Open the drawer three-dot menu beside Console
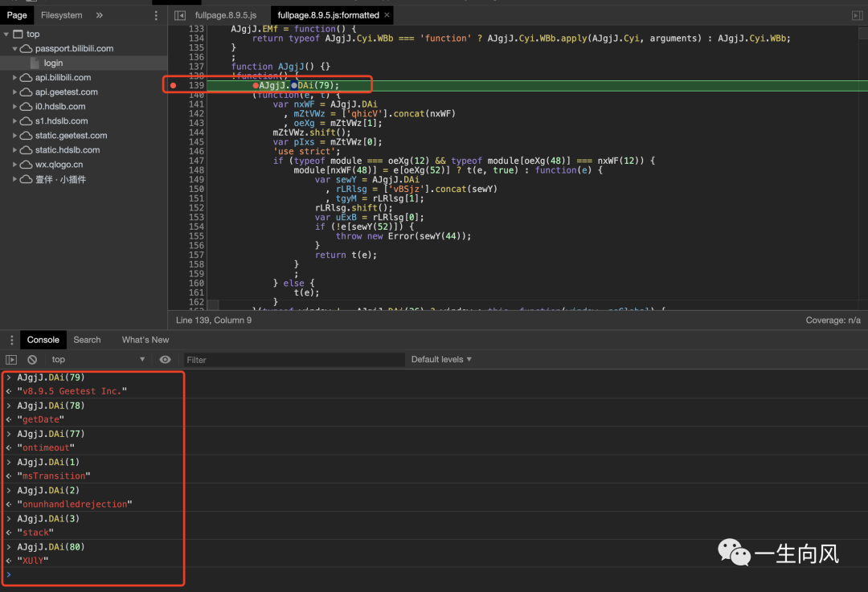This screenshot has height=592, width=868. click(x=11, y=340)
